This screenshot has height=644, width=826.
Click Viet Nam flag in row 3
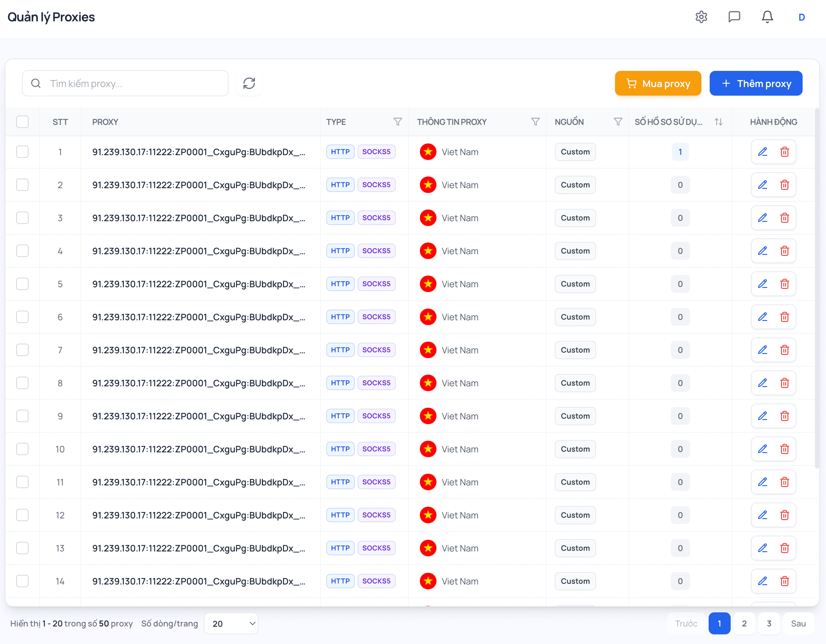tap(428, 218)
